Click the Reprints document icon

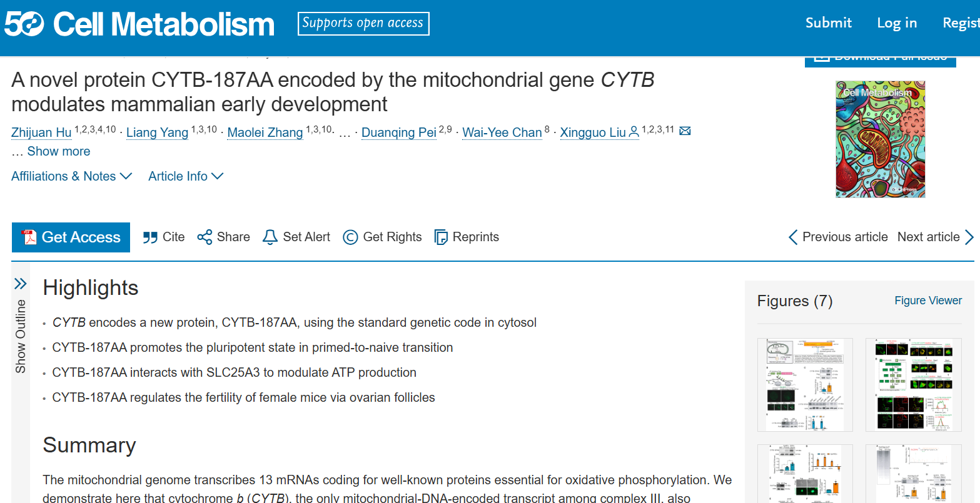click(441, 237)
